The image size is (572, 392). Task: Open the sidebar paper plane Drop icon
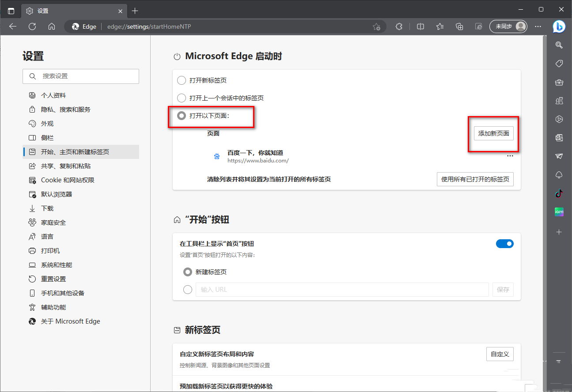click(559, 156)
